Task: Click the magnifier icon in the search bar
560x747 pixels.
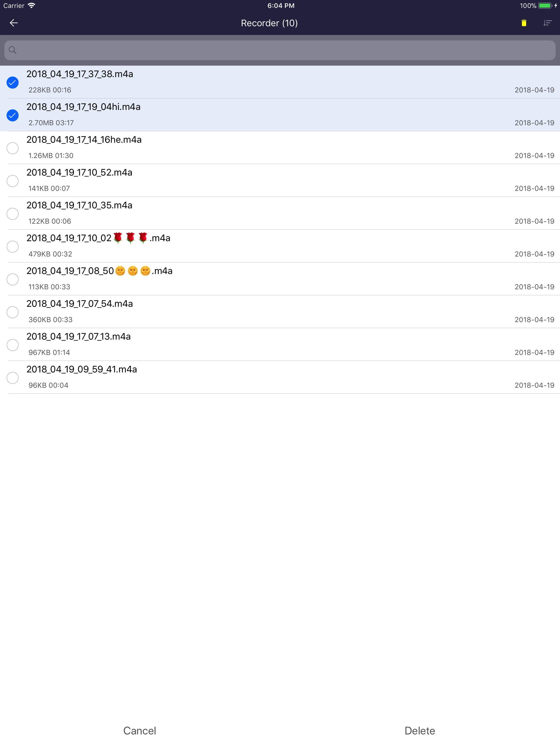Action: click(13, 50)
